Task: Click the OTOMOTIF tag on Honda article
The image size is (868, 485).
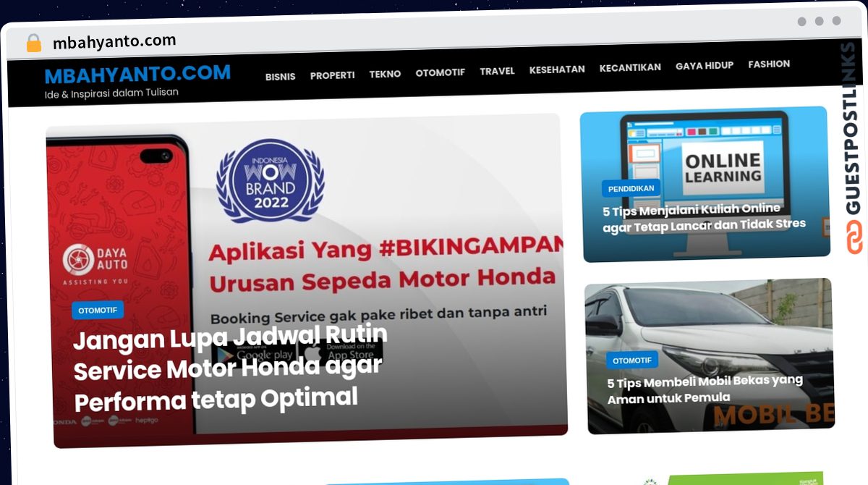Action: (x=98, y=311)
